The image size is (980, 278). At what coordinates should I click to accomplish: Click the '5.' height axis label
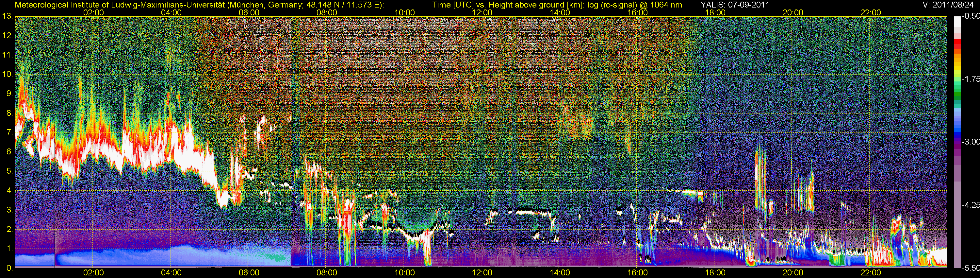point(9,171)
